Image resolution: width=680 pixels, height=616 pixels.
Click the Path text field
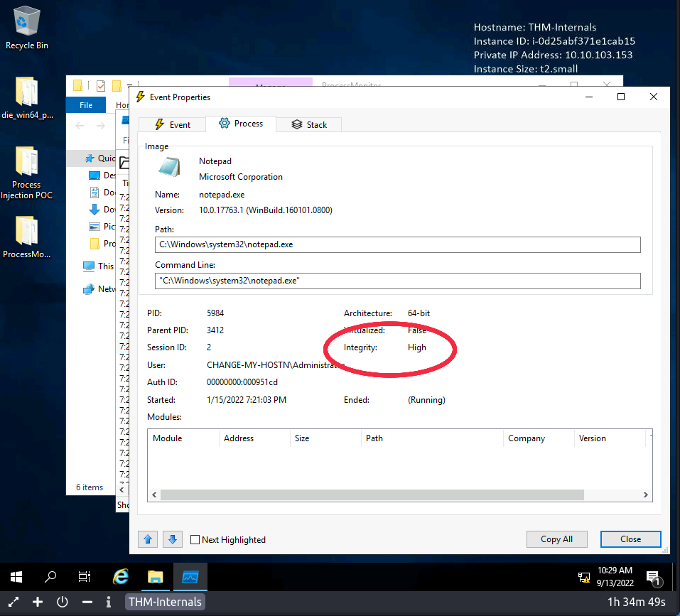(398, 244)
